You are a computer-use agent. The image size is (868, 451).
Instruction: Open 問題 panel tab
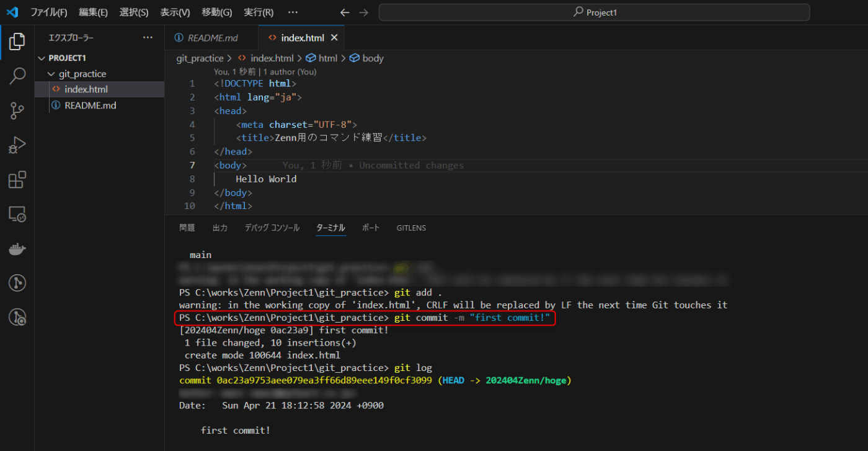(187, 228)
